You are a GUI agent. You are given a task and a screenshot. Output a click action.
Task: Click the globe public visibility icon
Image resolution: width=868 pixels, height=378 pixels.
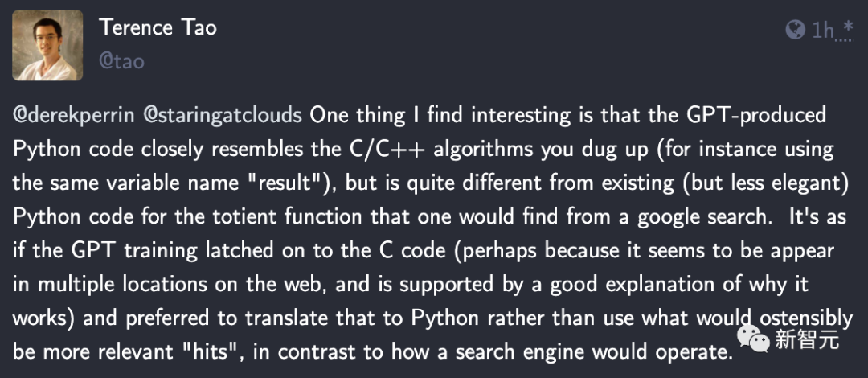795,31
